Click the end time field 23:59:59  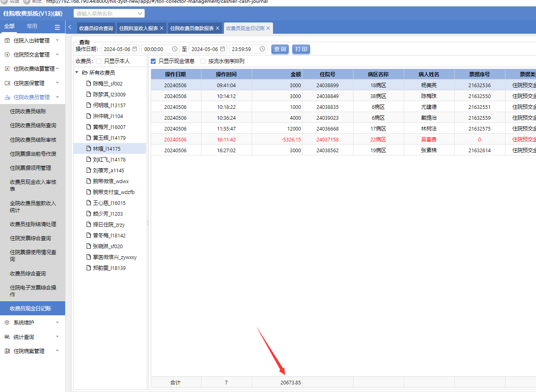coord(248,49)
